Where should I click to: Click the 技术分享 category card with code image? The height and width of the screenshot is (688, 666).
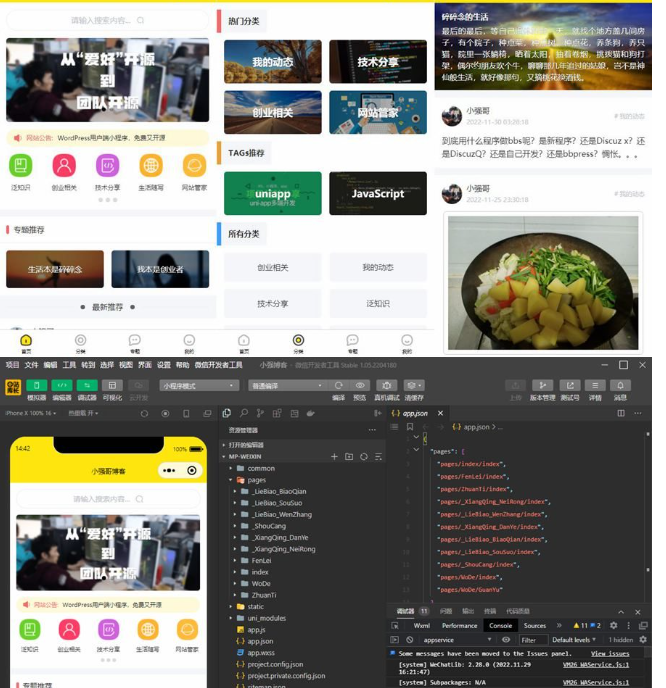(x=378, y=61)
